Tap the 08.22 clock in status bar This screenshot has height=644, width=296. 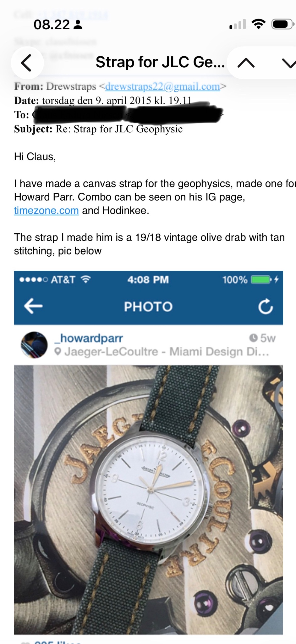coord(52,25)
